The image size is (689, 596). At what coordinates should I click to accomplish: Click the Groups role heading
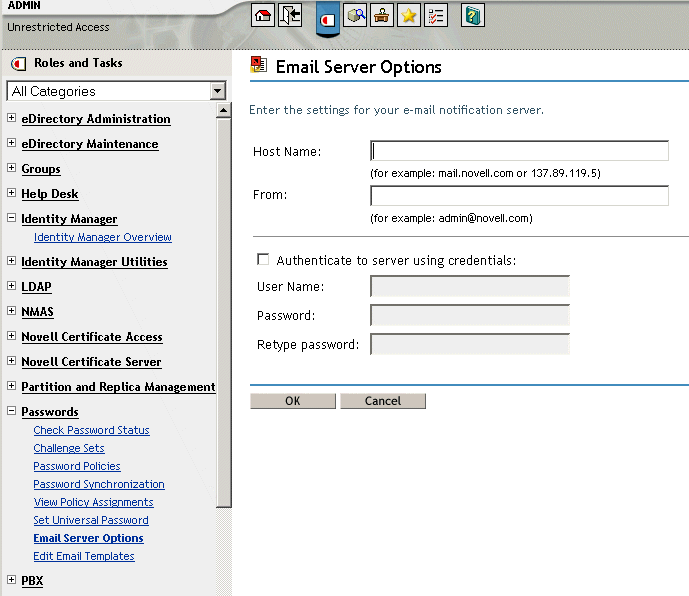41,169
